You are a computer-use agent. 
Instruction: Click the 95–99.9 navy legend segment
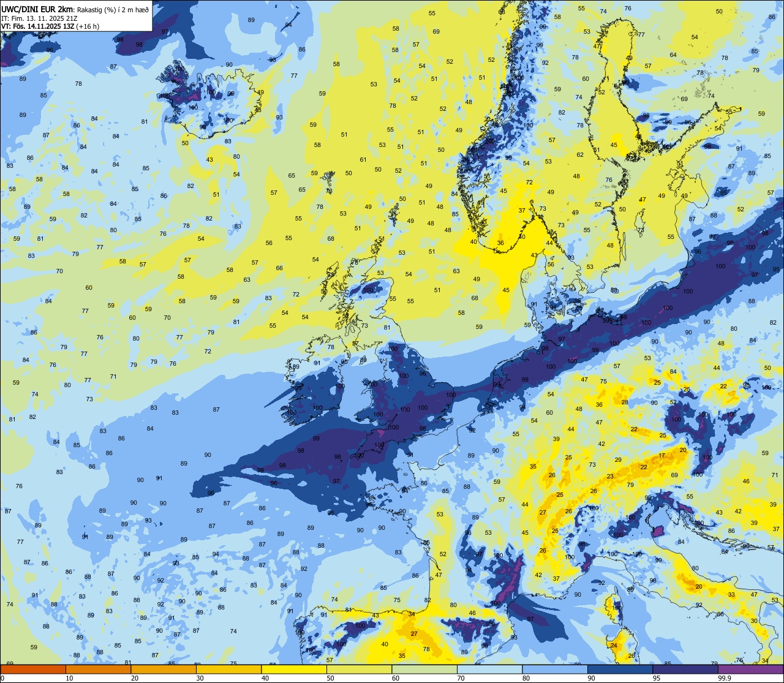point(685,669)
